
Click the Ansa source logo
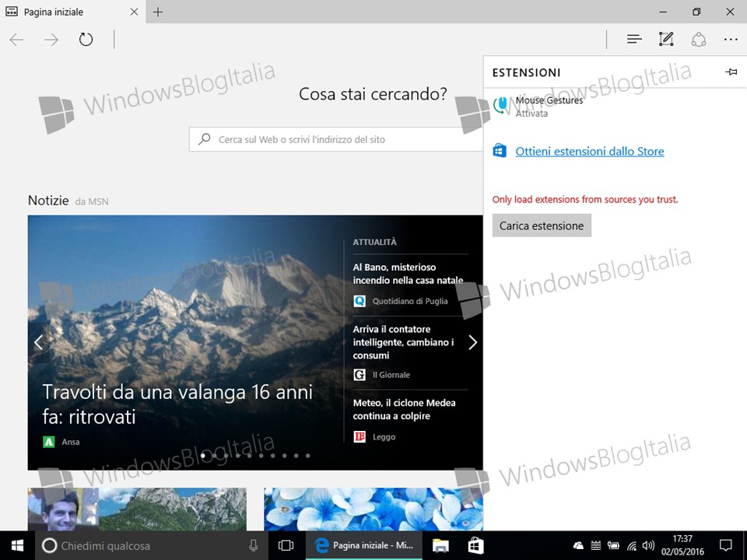point(48,442)
